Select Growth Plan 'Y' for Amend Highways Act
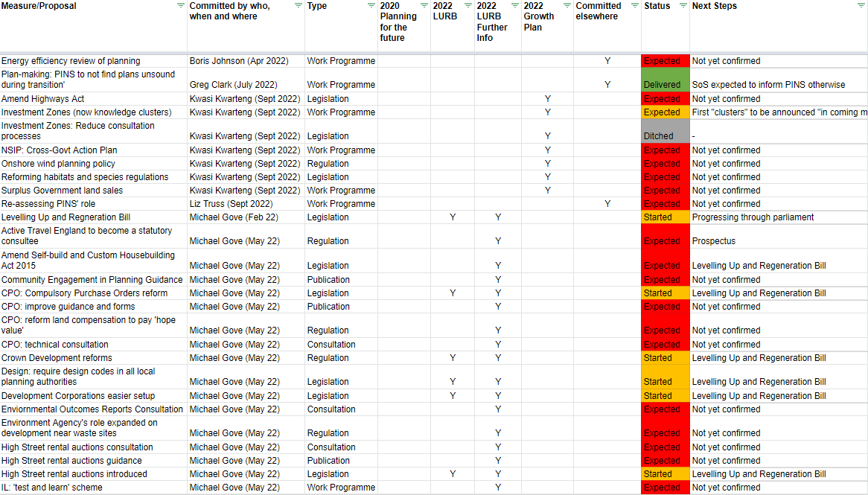This screenshot has height=495, width=868. (547, 99)
